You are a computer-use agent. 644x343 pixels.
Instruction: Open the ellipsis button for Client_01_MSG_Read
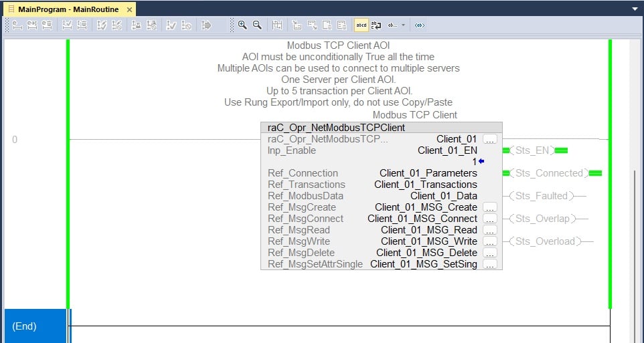pyautogui.click(x=490, y=230)
